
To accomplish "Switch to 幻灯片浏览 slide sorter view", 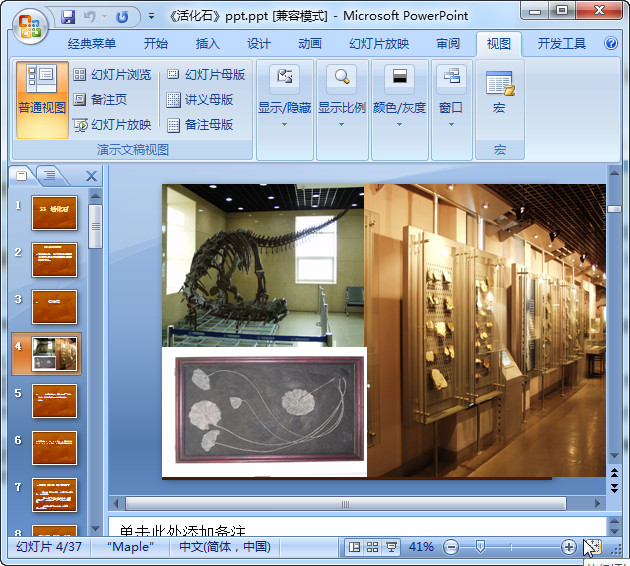I will click(112, 75).
